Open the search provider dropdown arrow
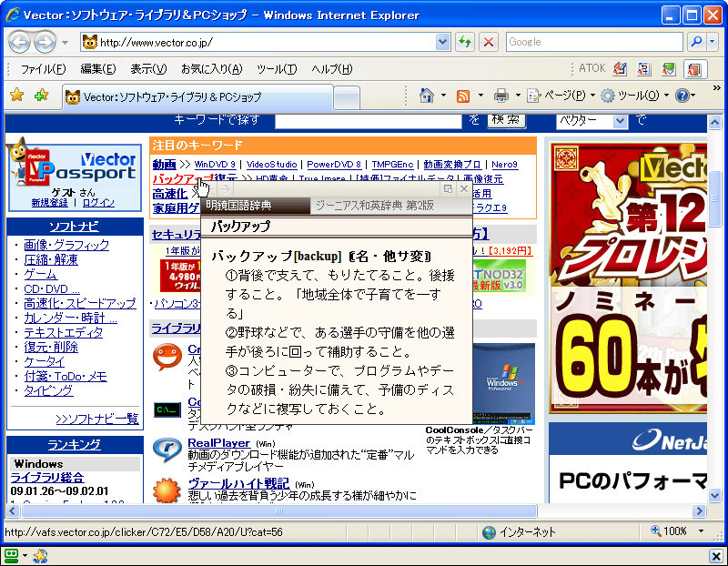This screenshot has width=728, height=566. [x=713, y=42]
